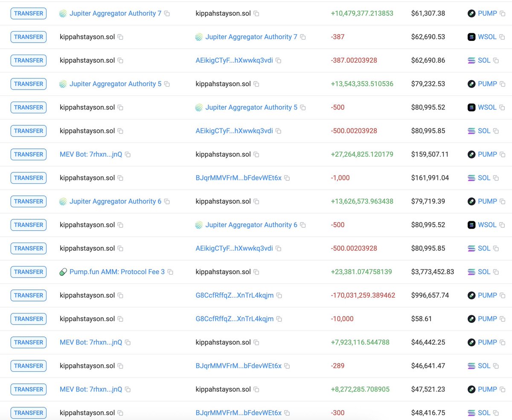Select amount +8,272,285.708905
The width and height of the screenshot is (512, 420).
(x=360, y=389)
